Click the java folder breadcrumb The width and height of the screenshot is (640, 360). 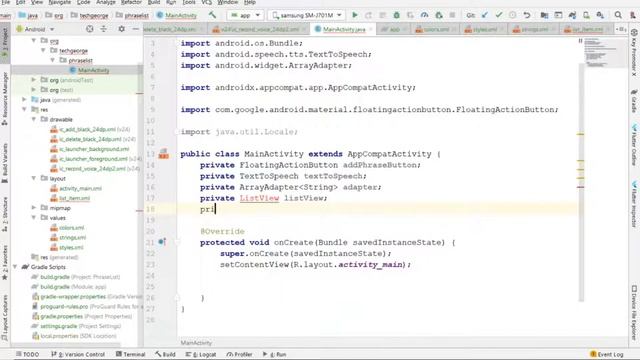tap(29, 16)
